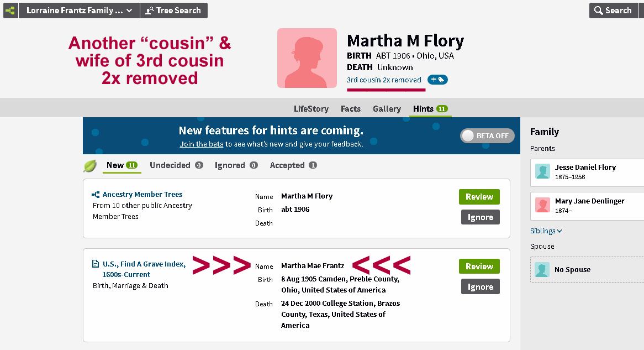Click the 3rd cousin 2x removed link
Screen dimensions: 644x350
click(x=384, y=80)
